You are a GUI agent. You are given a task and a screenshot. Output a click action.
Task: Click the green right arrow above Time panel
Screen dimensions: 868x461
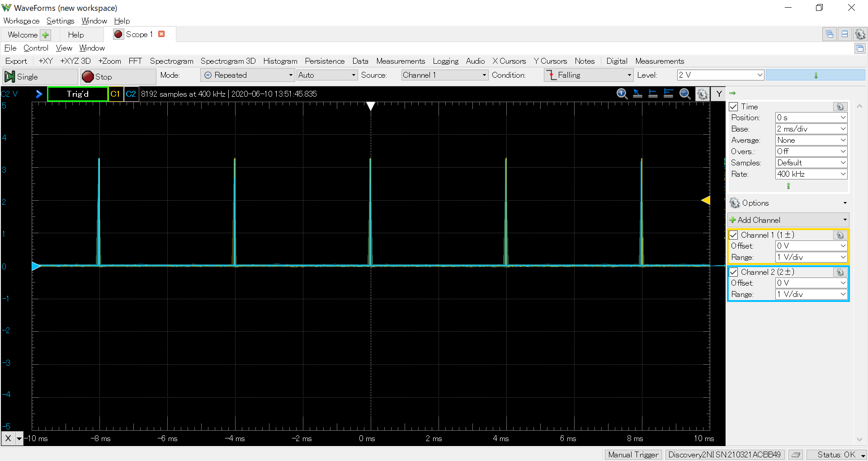(732, 93)
